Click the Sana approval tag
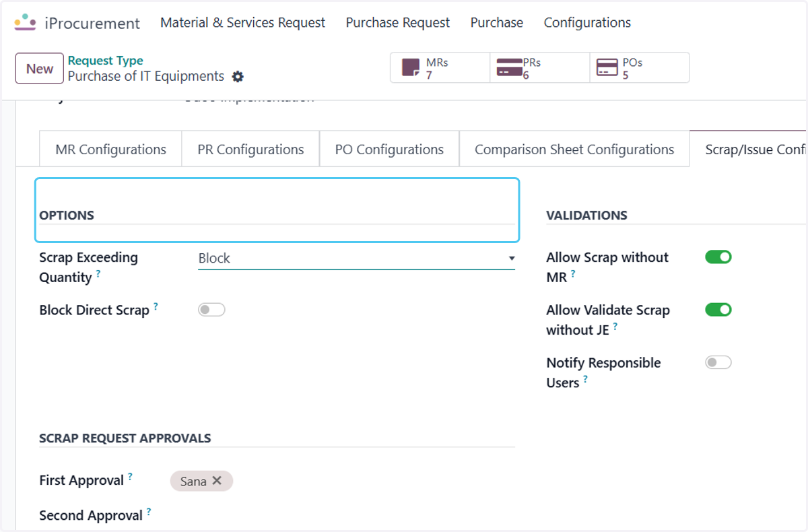808x532 pixels. 201,481
